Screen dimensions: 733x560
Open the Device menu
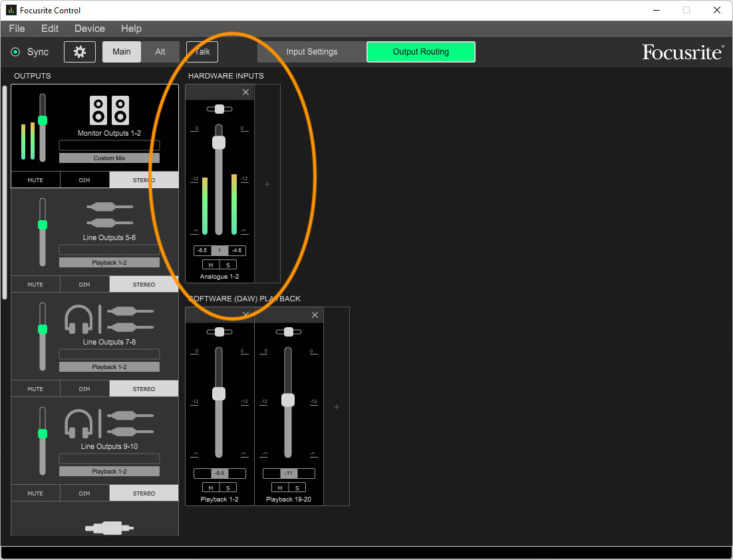[x=90, y=29]
